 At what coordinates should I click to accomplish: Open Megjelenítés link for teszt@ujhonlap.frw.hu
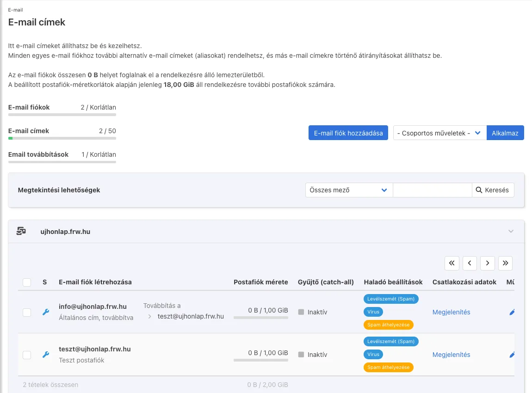coord(451,355)
